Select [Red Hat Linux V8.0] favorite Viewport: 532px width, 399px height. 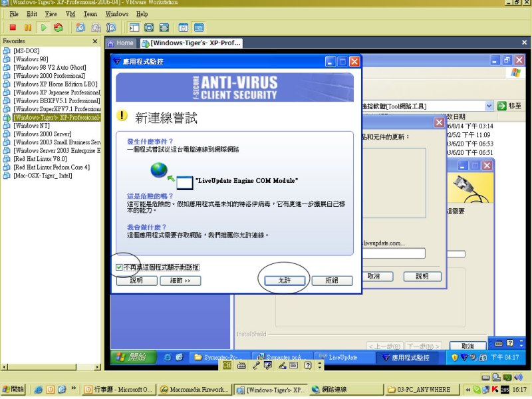click(40, 159)
